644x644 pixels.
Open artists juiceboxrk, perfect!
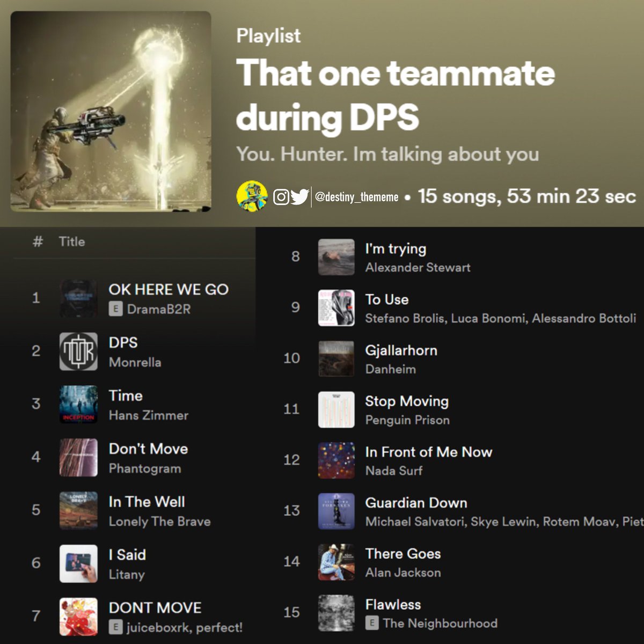click(x=185, y=627)
